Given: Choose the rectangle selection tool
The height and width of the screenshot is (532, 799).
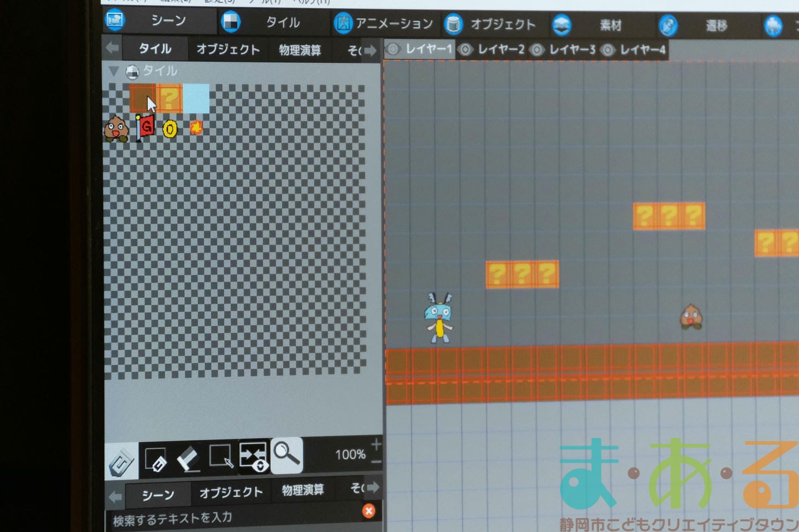Looking at the screenshot, I should (x=221, y=457).
